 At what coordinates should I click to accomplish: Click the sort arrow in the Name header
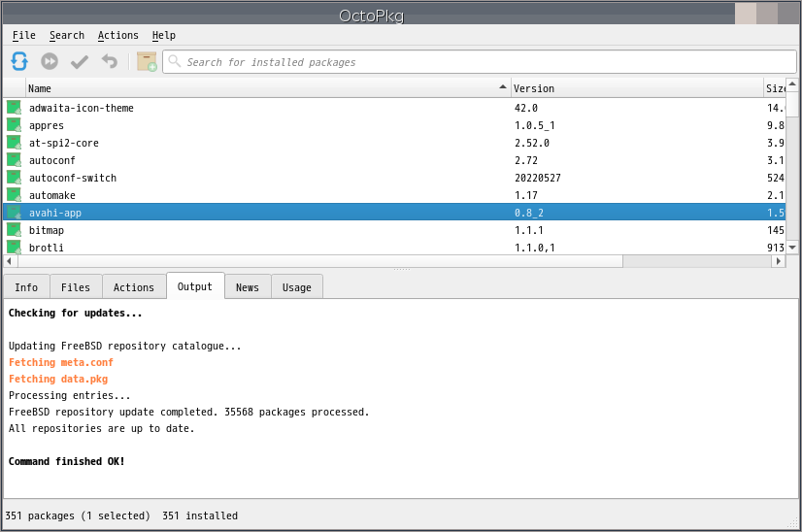pos(503,87)
